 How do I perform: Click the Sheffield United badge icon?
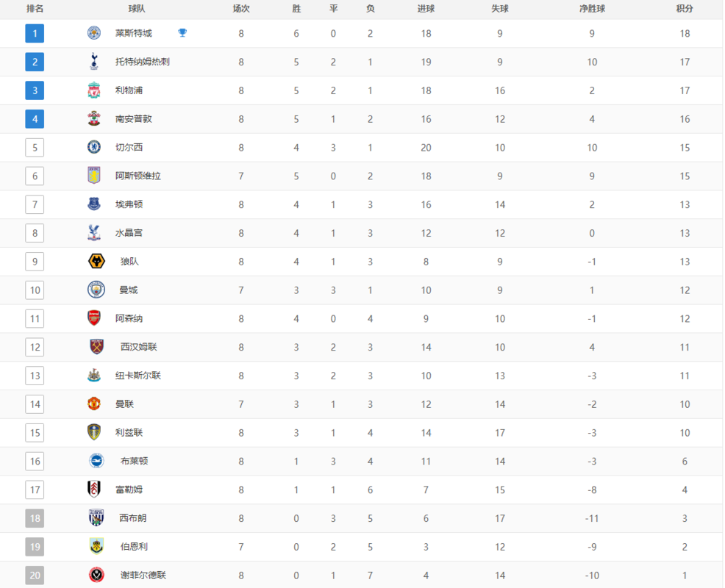tap(96, 575)
